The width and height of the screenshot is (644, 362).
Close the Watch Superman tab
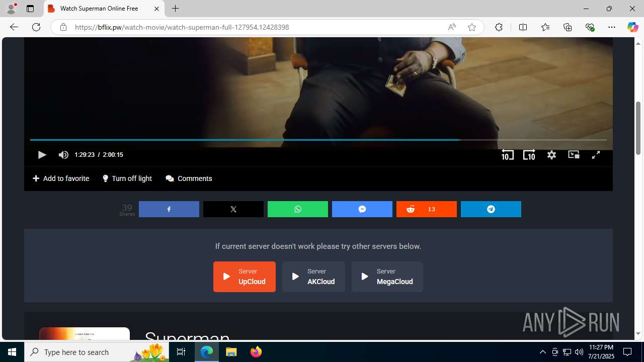[156, 9]
